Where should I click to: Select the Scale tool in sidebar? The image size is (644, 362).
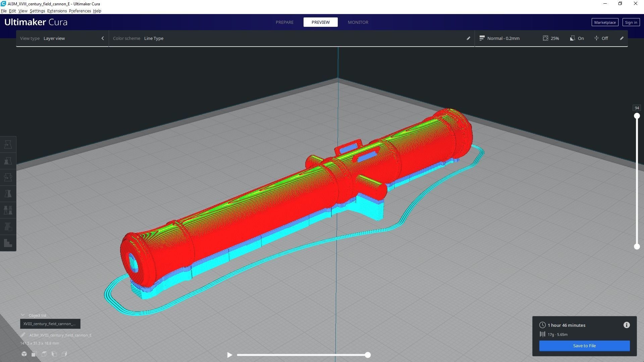tap(8, 161)
